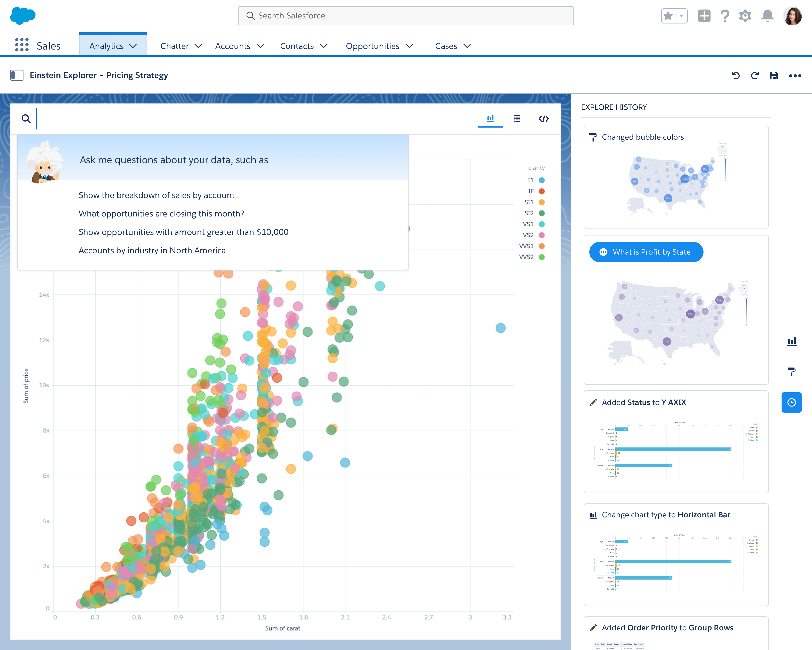Expand the Accounts dropdown chevron
The width and height of the screenshot is (812, 650).
pyautogui.click(x=260, y=46)
